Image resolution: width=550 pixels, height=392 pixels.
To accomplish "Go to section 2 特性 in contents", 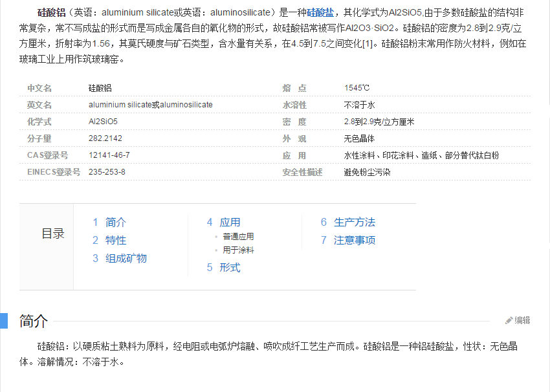I will 115,240.
